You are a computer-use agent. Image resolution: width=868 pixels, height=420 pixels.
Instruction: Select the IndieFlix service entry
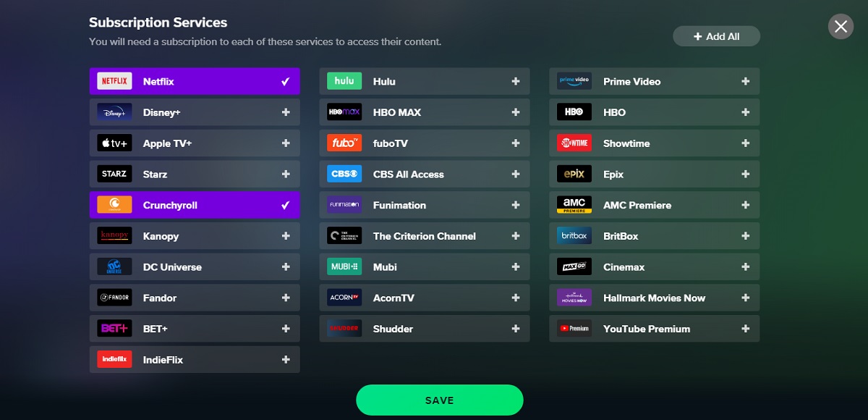point(195,360)
